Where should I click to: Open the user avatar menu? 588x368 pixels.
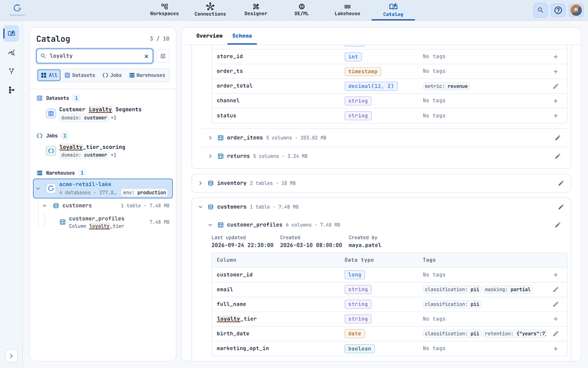(576, 10)
